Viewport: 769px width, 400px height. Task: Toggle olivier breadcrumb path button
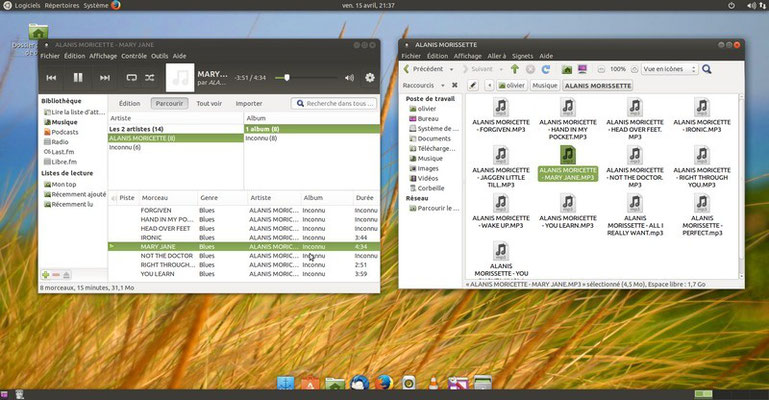[512, 85]
